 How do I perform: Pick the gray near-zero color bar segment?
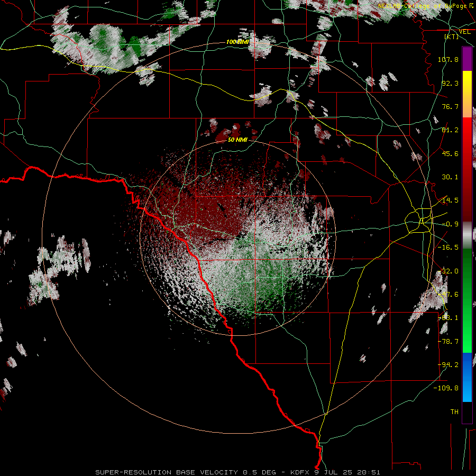[467, 235]
